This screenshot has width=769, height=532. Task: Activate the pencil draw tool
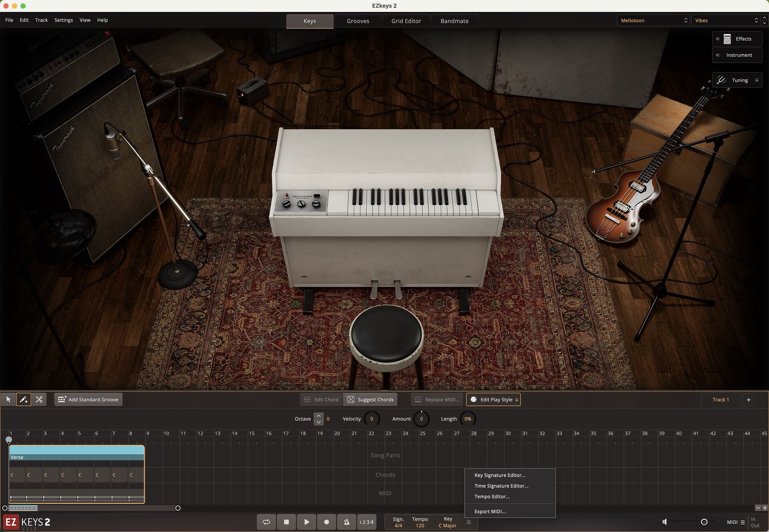(24, 400)
